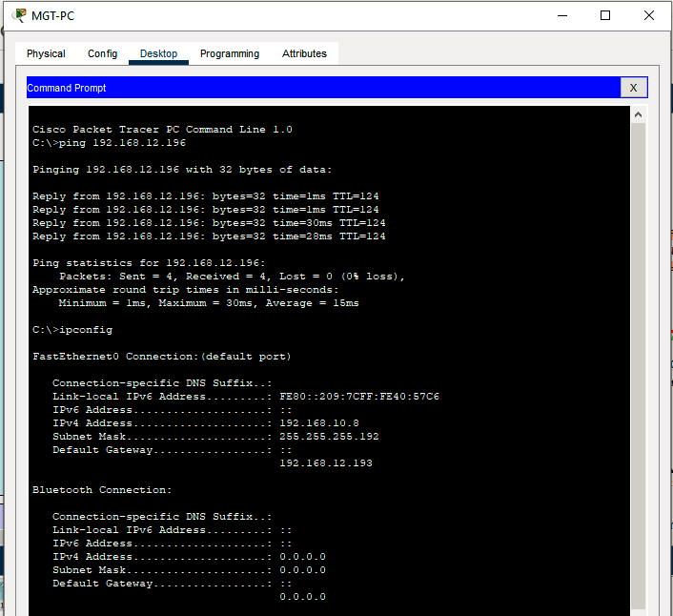This screenshot has height=616, width=673.
Task: Click 'Pinging 192.168.12.196 with 32 bytes' line
Action: tap(182, 170)
